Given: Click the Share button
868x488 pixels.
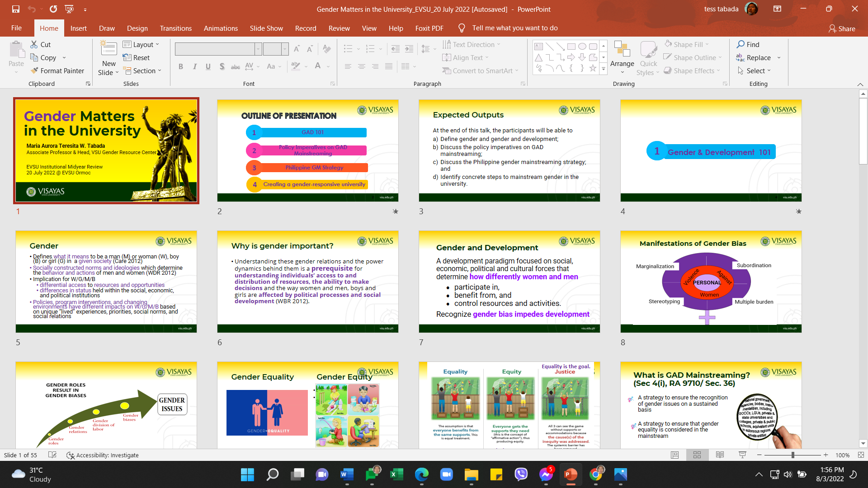Looking at the screenshot, I should tap(842, 28).
